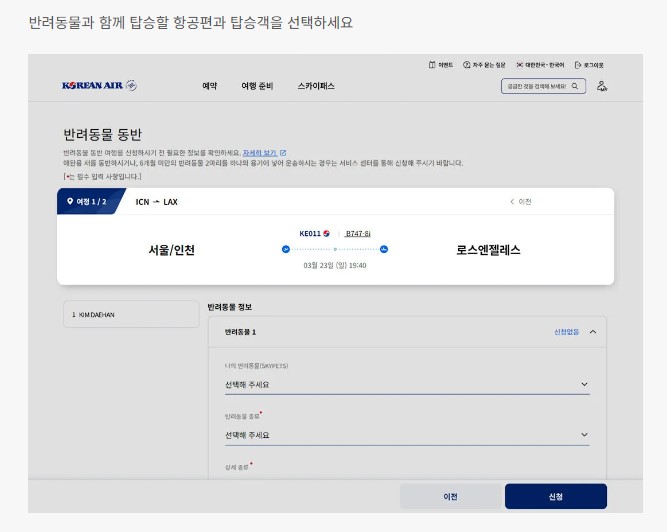Click the search magnifier icon
667x532 pixels.
point(575,86)
